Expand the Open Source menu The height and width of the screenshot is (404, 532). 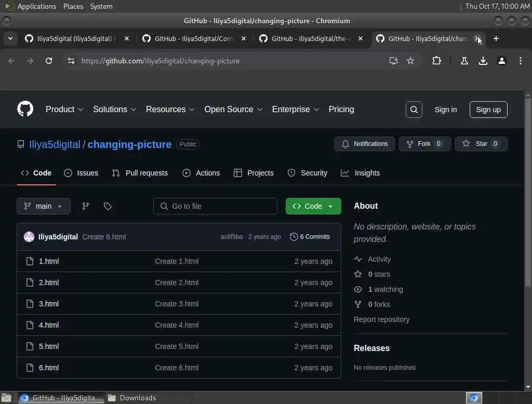pyautogui.click(x=233, y=109)
